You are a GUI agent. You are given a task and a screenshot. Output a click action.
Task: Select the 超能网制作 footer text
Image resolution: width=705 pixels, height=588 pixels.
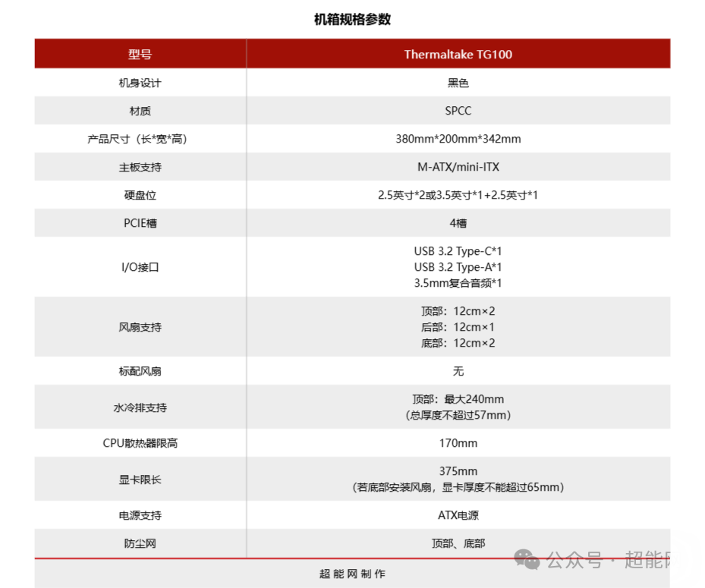click(x=352, y=574)
